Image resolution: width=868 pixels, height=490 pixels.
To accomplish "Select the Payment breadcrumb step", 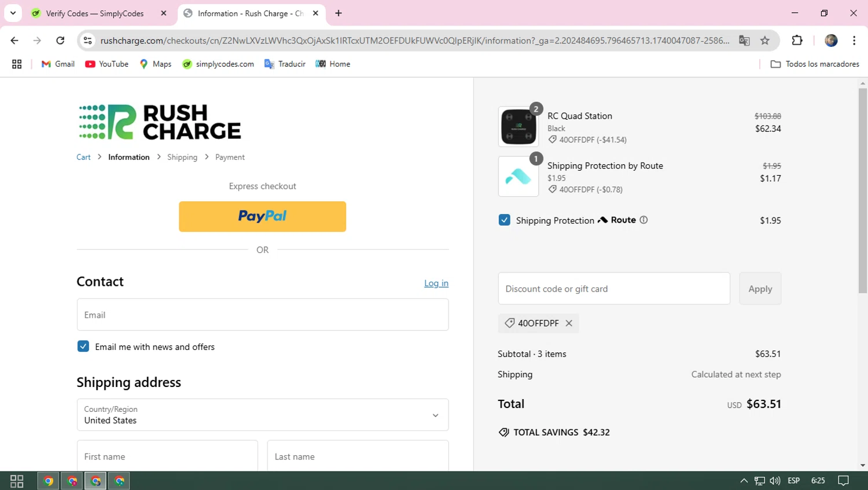I will click(230, 157).
